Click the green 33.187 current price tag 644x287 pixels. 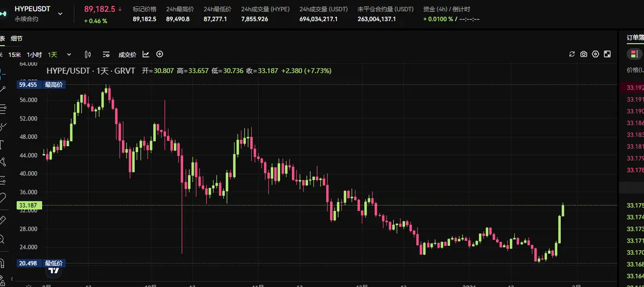click(28, 205)
